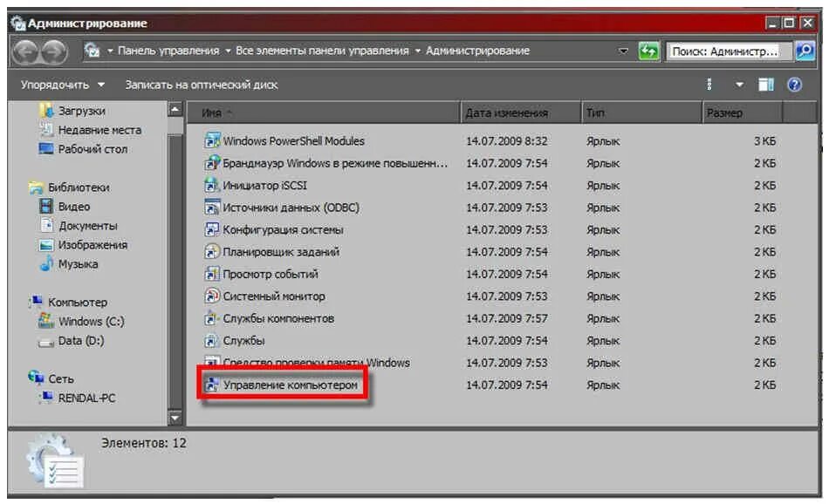
Task: Open the help question mark icon
Action: (x=794, y=85)
